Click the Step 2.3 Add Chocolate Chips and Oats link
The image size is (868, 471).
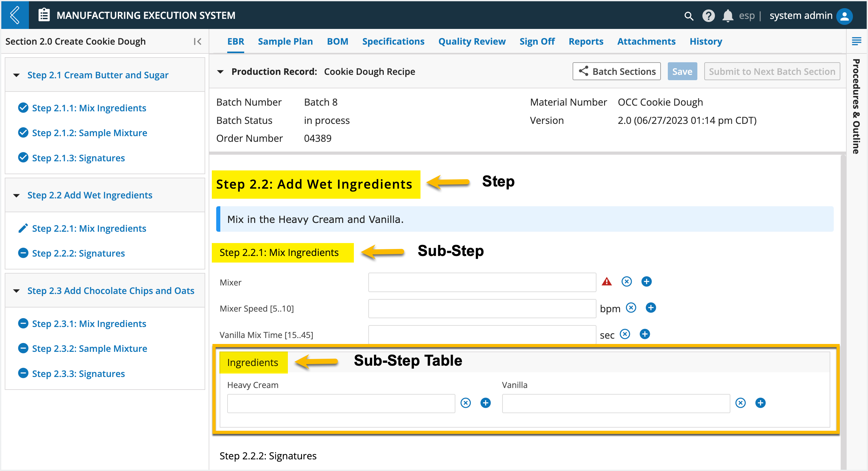(x=111, y=291)
